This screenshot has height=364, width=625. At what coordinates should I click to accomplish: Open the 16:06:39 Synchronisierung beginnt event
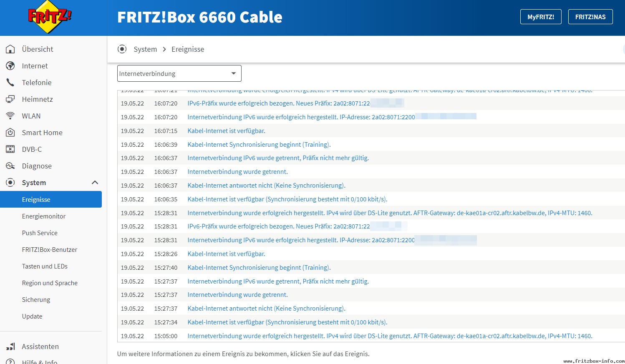pos(259,145)
